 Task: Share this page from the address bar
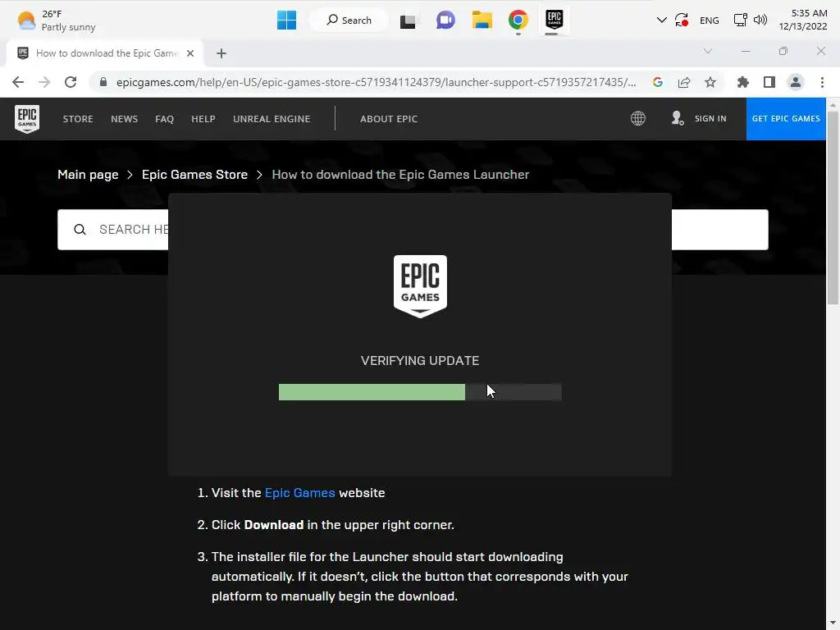tap(683, 82)
